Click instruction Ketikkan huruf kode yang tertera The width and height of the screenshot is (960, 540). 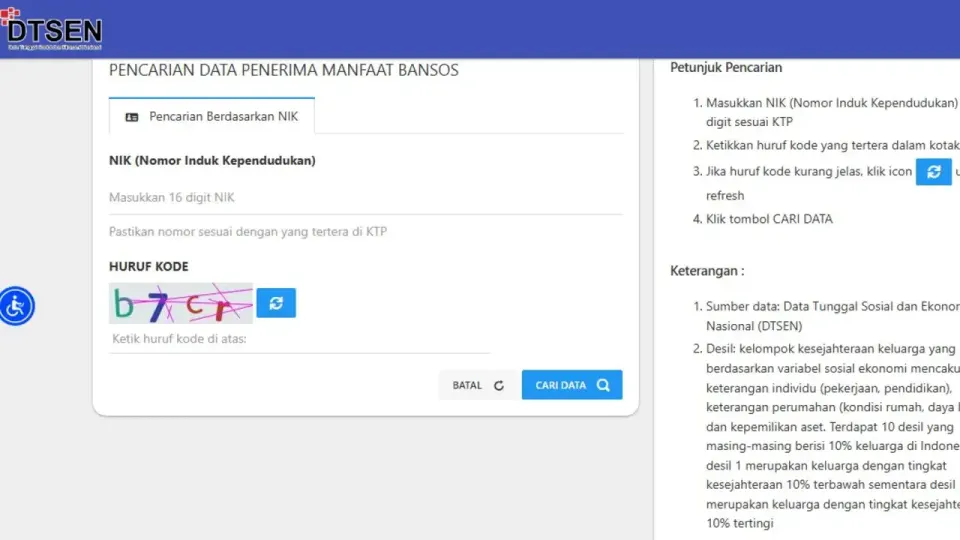pos(833,146)
